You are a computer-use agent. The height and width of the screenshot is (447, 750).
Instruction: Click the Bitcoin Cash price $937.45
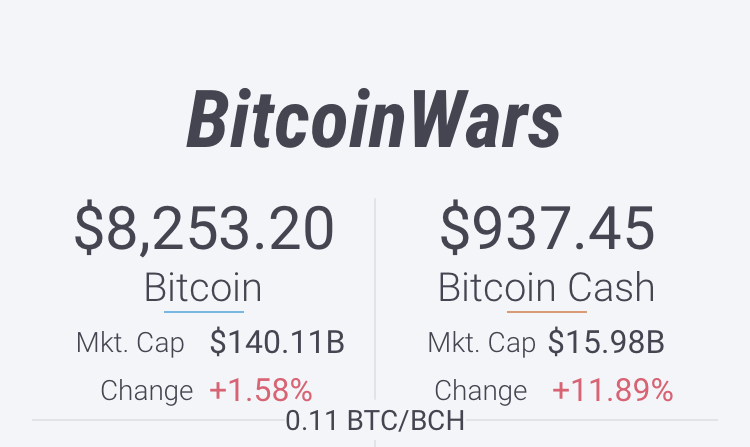coord(547,228)
